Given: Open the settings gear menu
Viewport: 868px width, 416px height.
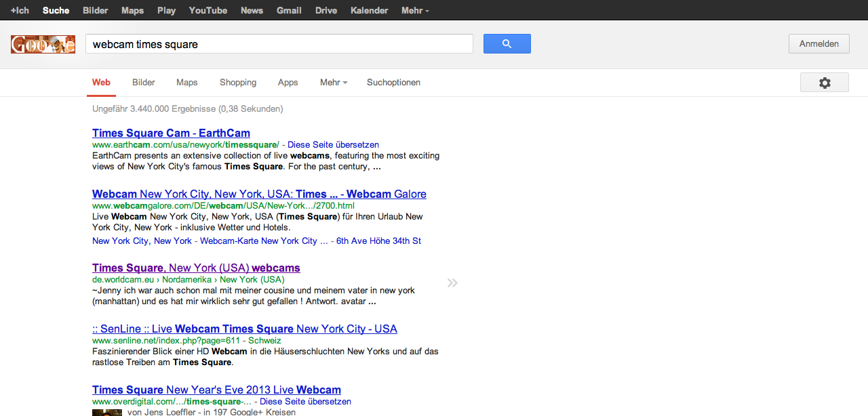Looking at the screenshot, I should 824,83.
